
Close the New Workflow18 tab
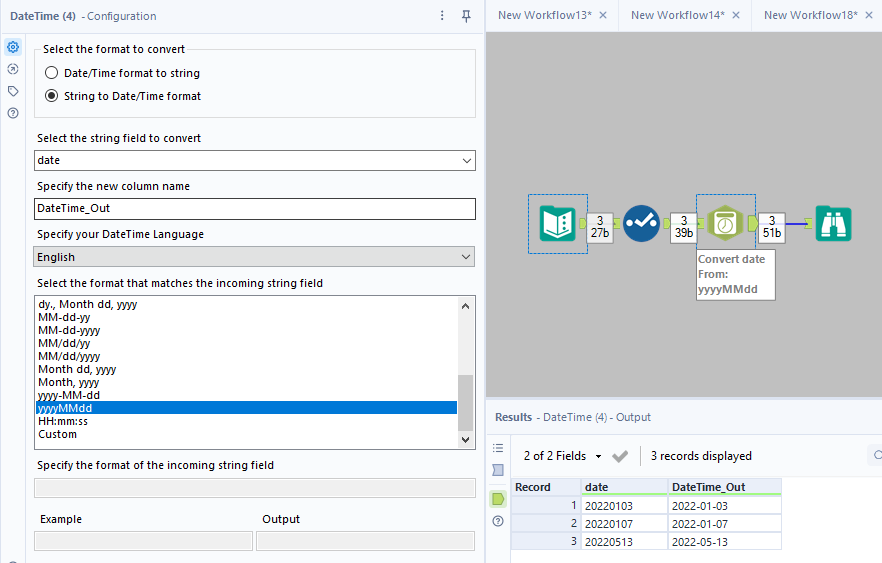869,15
